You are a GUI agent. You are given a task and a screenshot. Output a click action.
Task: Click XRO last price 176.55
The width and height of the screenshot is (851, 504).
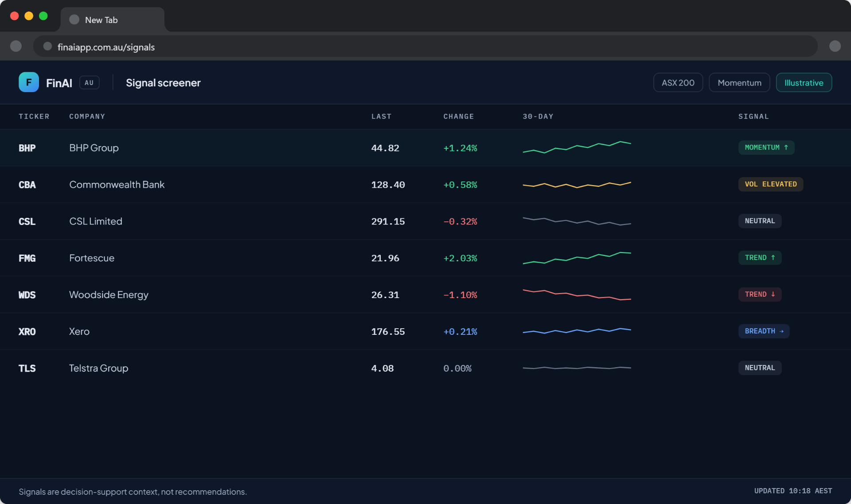(x=388, y=332)
